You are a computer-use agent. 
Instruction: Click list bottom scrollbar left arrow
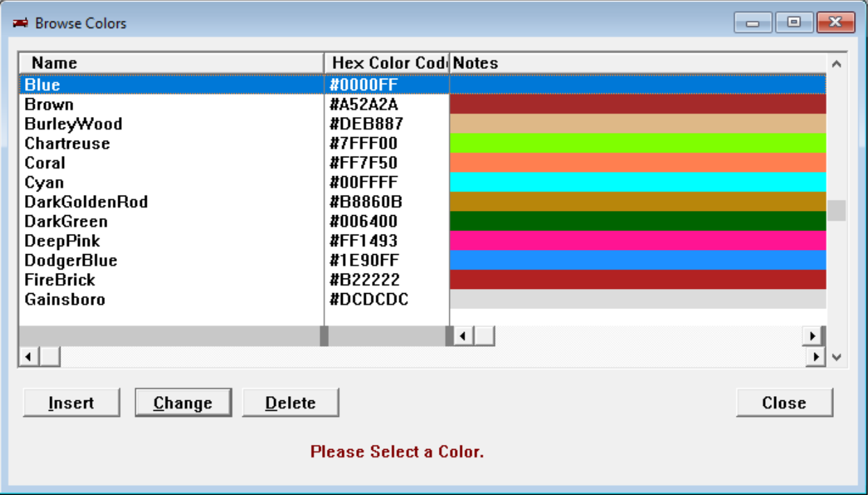[29, 357]
